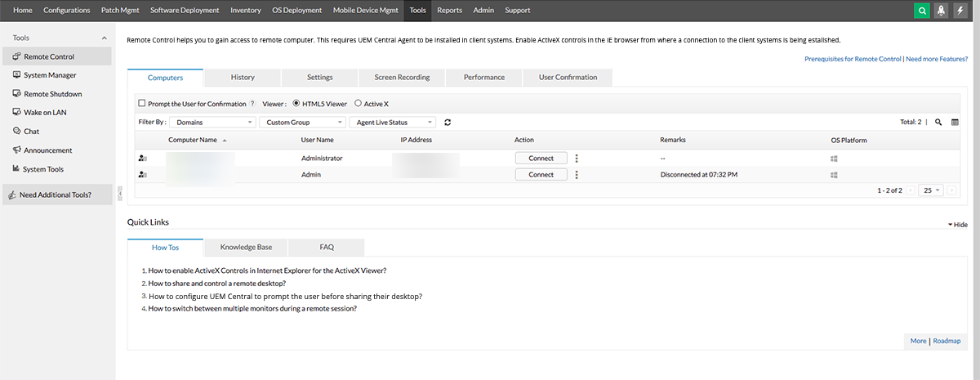Click the help icon beside Prompt the User
Screen dimensions: 980x380
(x=252, y=104)
